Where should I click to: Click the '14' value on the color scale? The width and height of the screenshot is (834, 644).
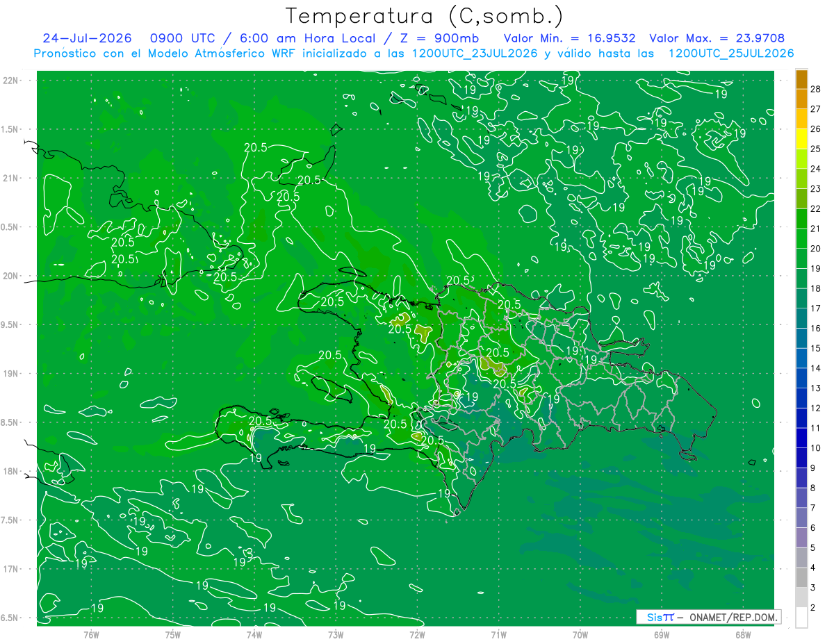pos(816,368)
